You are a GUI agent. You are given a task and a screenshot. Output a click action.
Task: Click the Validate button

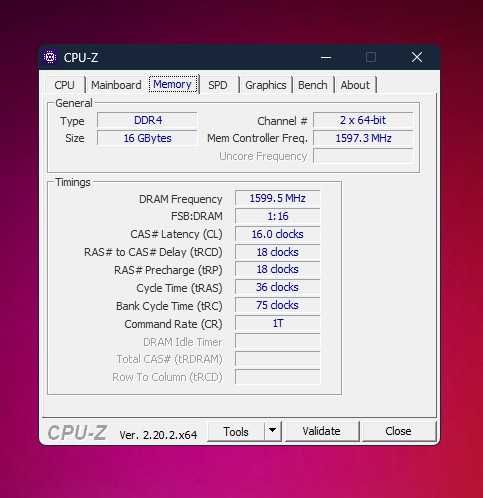pyautogui.click(x=321, y=431)
